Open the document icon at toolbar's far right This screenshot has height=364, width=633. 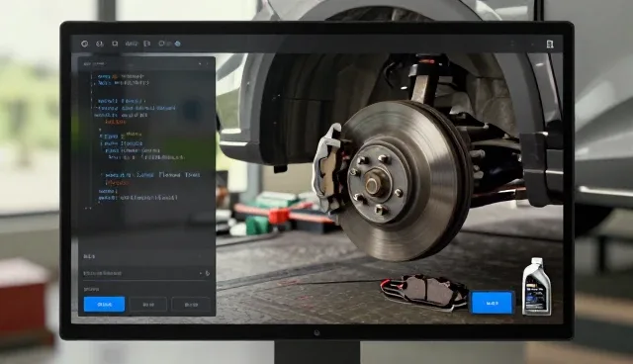click(x=550, y=44)
